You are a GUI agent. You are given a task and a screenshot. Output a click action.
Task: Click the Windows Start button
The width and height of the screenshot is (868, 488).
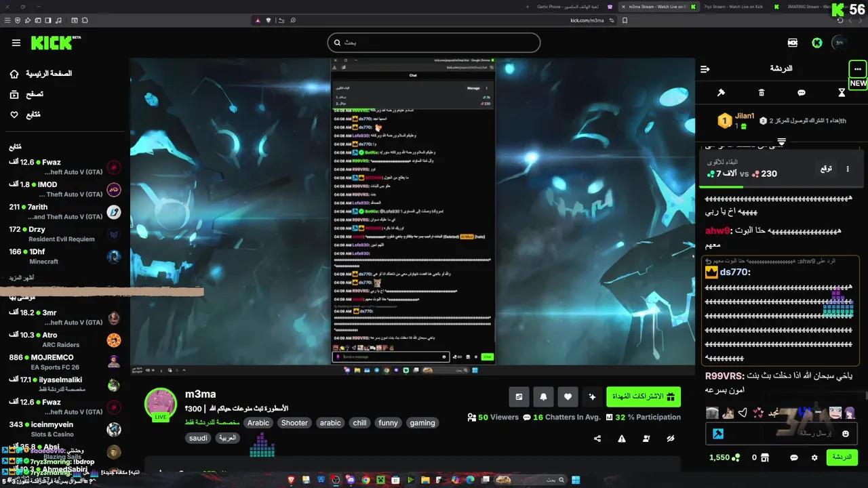576,480
